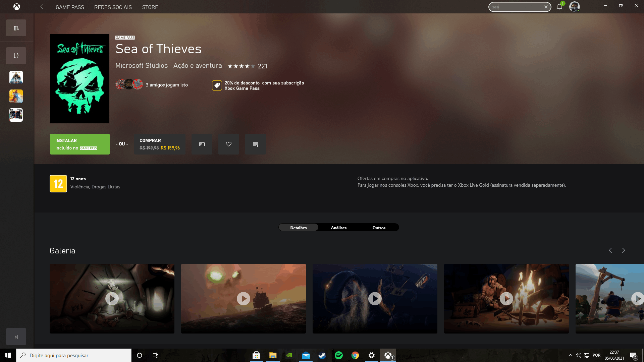Click the taskbar search box
644x362 pixels.
tap(74, 355)
